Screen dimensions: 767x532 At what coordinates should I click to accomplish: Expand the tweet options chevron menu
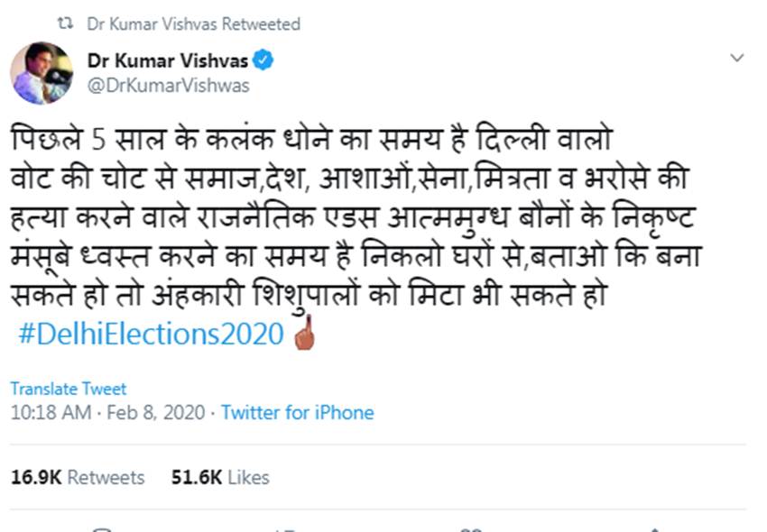[737, 59]
